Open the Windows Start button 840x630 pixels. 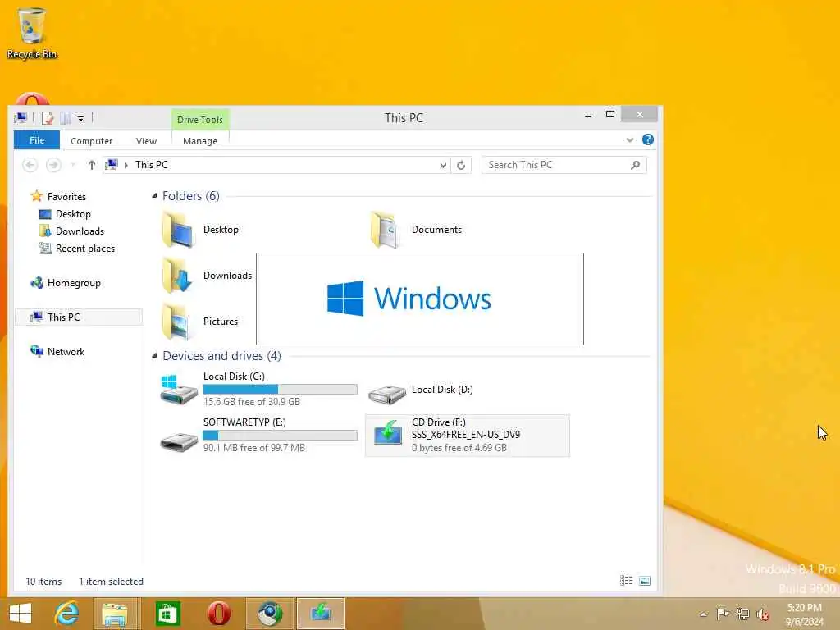(21, 614)
